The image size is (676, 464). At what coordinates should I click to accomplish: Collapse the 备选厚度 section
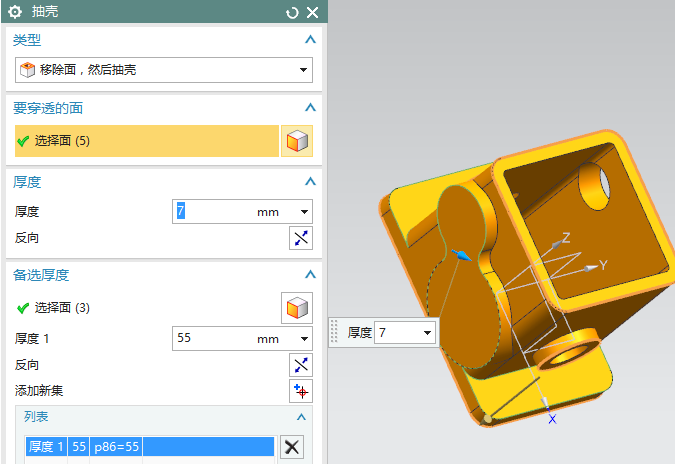click(310, 275)
